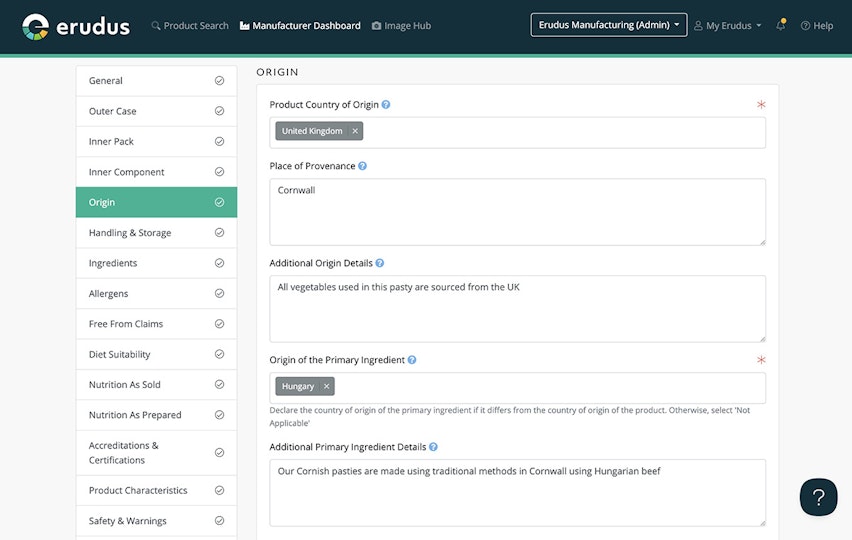Click the Erudus logo icon
The image size is (852, 540).
click(35, 27)
